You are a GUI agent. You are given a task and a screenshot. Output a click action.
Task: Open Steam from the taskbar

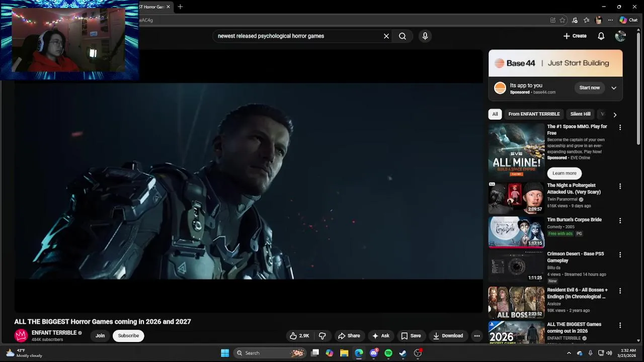403,353
